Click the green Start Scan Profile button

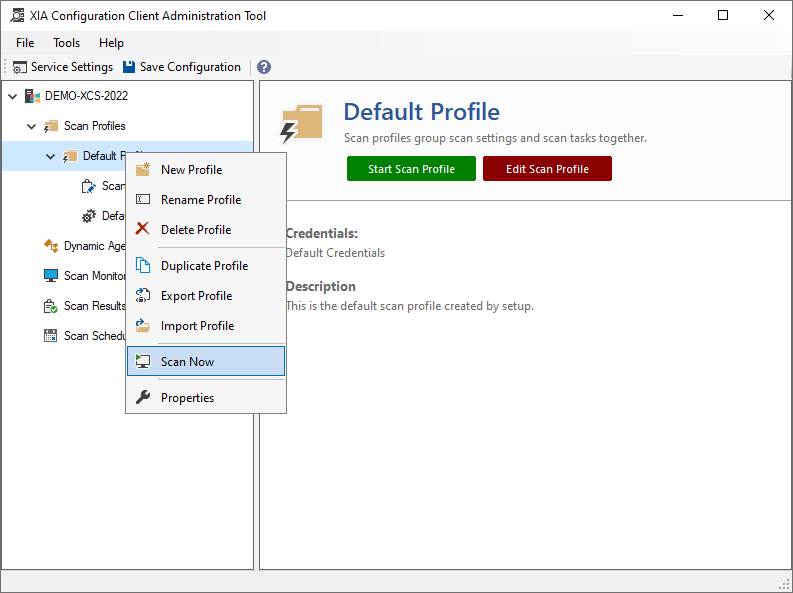tap(411, 168)
